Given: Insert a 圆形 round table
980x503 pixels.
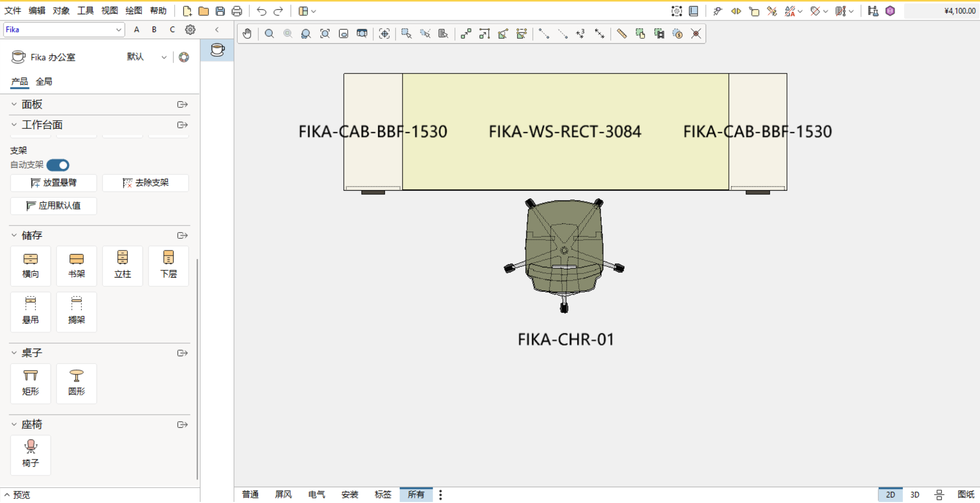Looking at the screenshot, I should click(x=77, y=383).
